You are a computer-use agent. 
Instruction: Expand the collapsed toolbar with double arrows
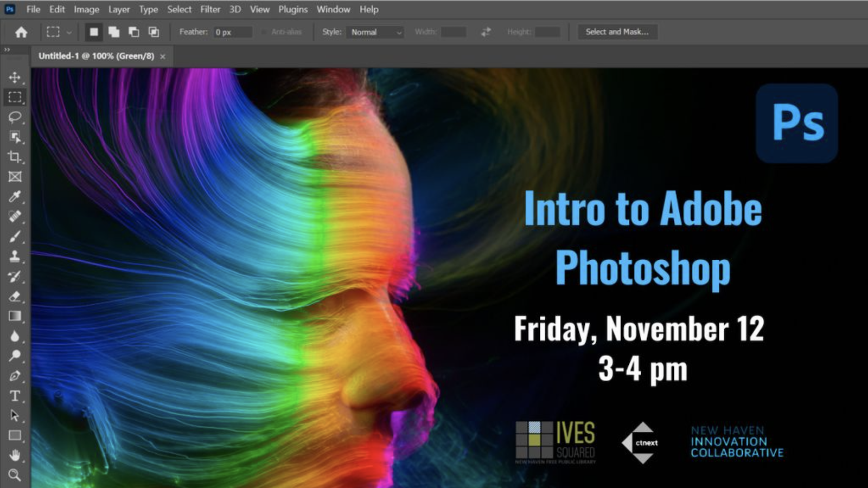tap(7, 49)
